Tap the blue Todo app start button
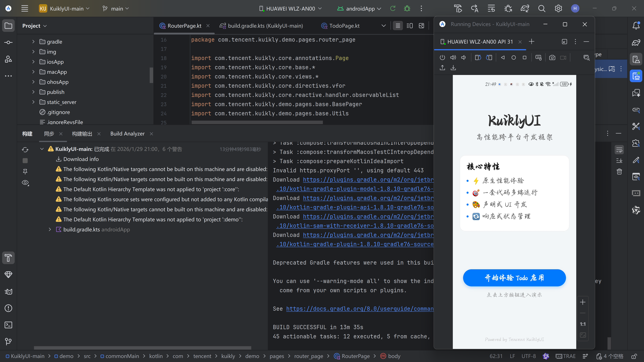Viewport: 644px width, 362px height. [x=514, y=278]
